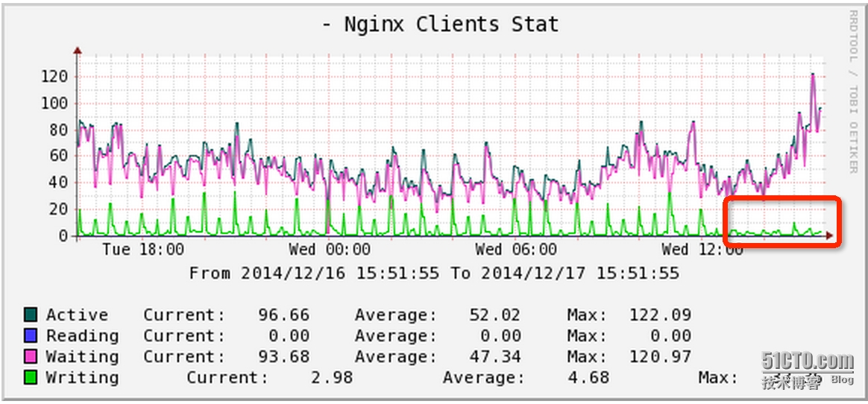Click the vertical 'RRDTOOL / TOBI OETIKER' credit text
This screenshot has width=868, height=404.
coord(852,92)
